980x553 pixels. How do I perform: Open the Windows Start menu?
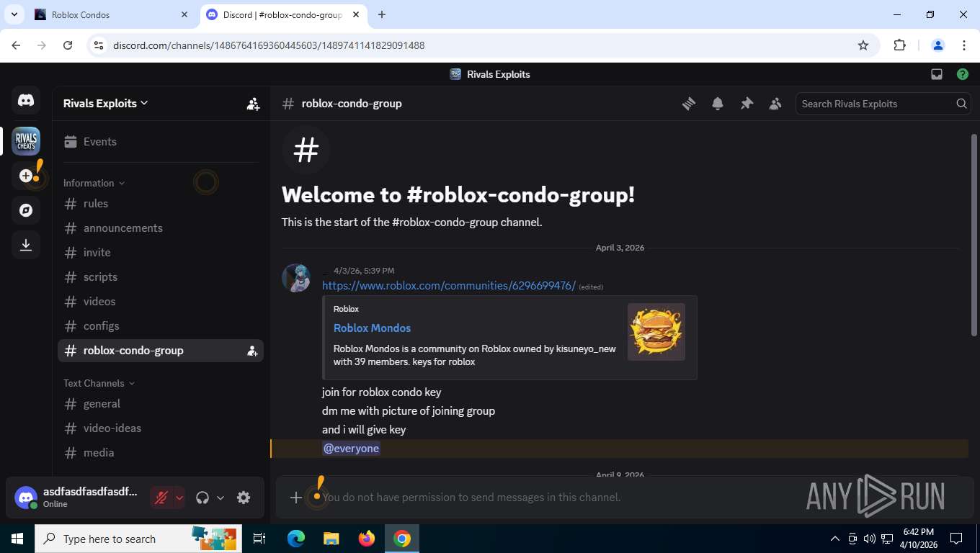click(x=17, y=539)
